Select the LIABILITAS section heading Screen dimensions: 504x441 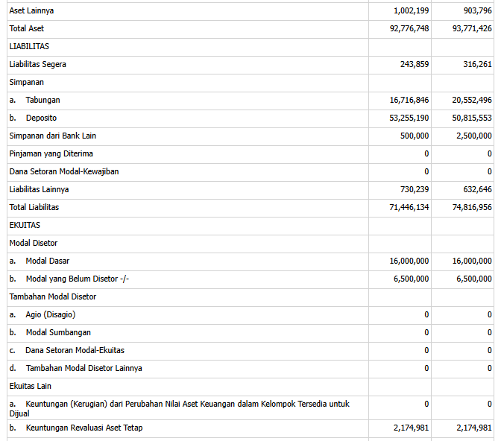pos(29,46)
